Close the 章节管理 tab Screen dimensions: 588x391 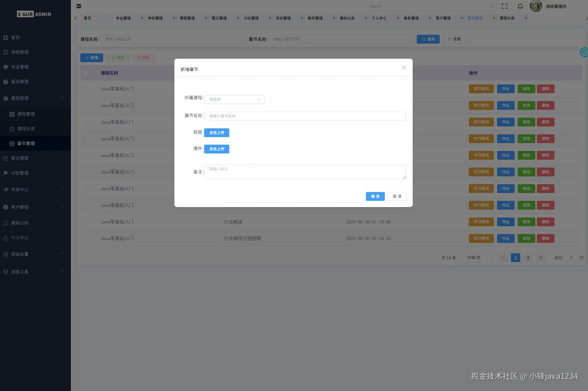tap(494, 18)
